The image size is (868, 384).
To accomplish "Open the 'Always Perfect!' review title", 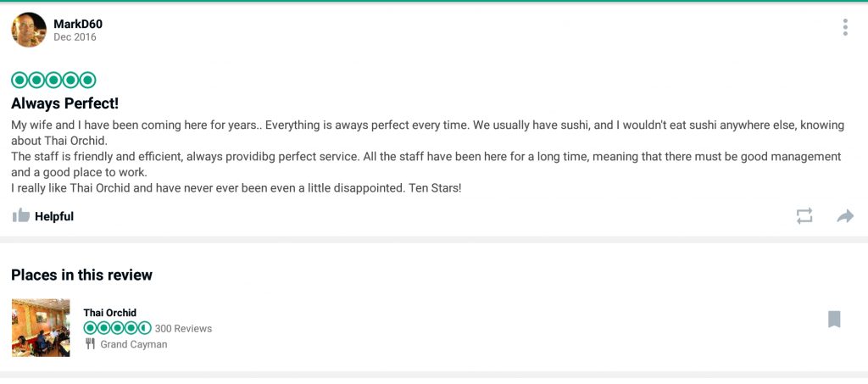I will pos(64,103).
